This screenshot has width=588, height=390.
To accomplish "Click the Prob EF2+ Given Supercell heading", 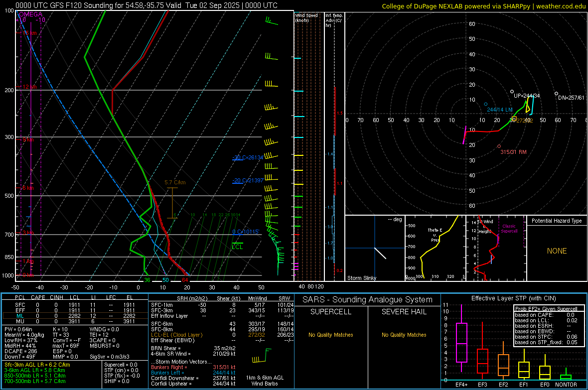I will click(546, 309).
